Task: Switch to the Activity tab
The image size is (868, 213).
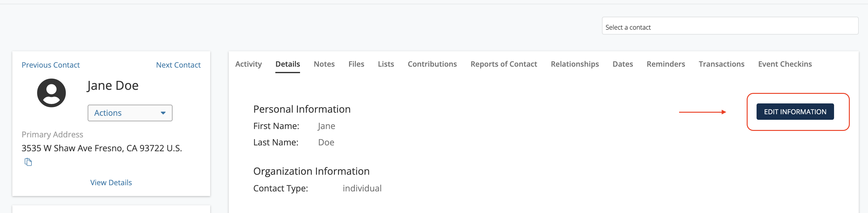Action: point(249,64)
